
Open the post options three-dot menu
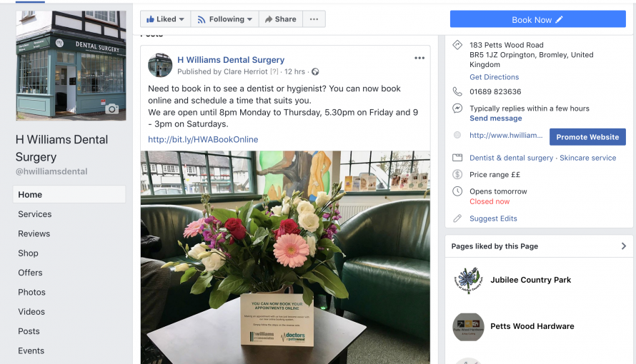(419, 59)
